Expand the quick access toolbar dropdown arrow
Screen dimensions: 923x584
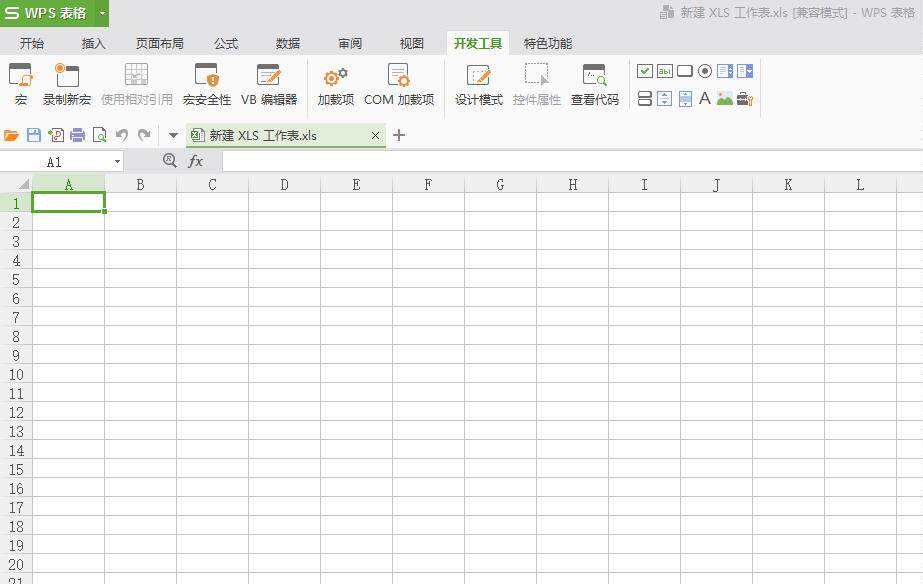173,135
